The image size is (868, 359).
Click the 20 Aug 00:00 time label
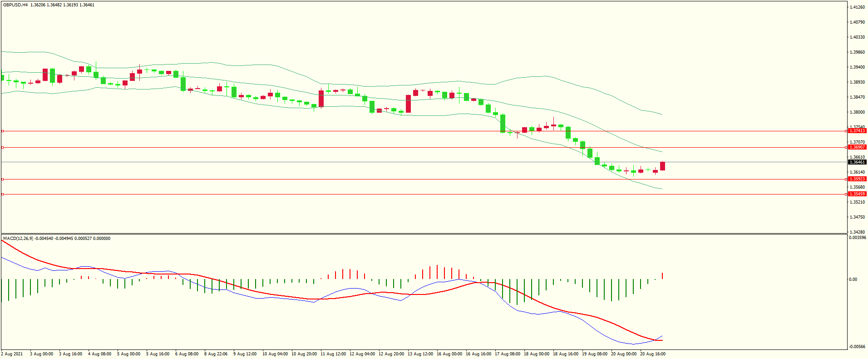(624, 354)
